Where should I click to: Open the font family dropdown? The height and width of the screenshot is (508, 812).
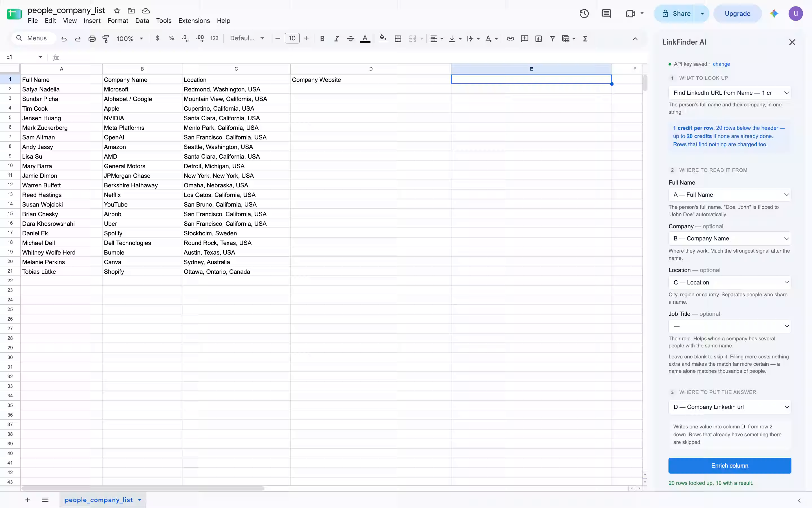(247, 38)
